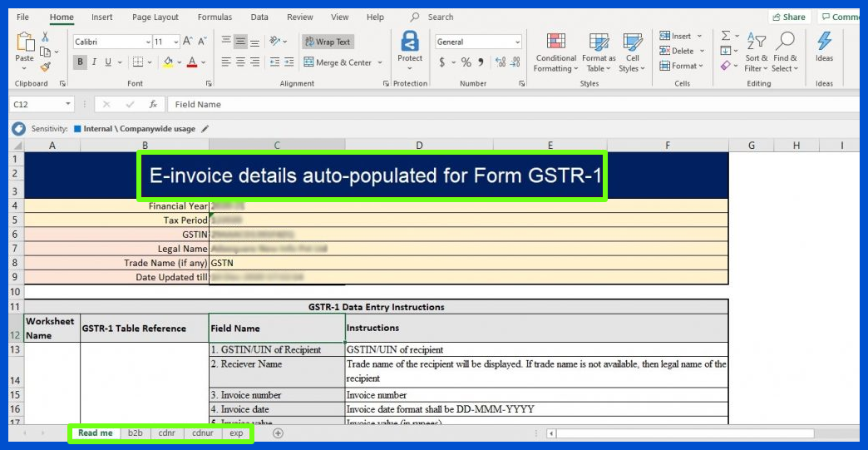Set middle vertical alignment
This screenshot has height=450, width=868.
tap(240, 41)
